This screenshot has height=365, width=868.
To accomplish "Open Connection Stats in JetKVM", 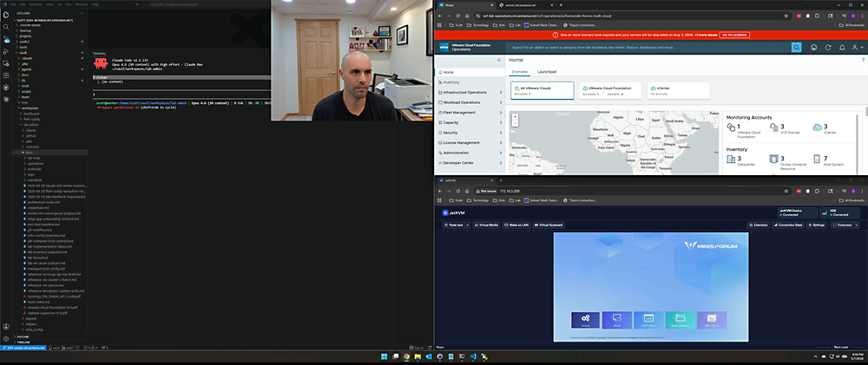I will (x=788, y=225).
